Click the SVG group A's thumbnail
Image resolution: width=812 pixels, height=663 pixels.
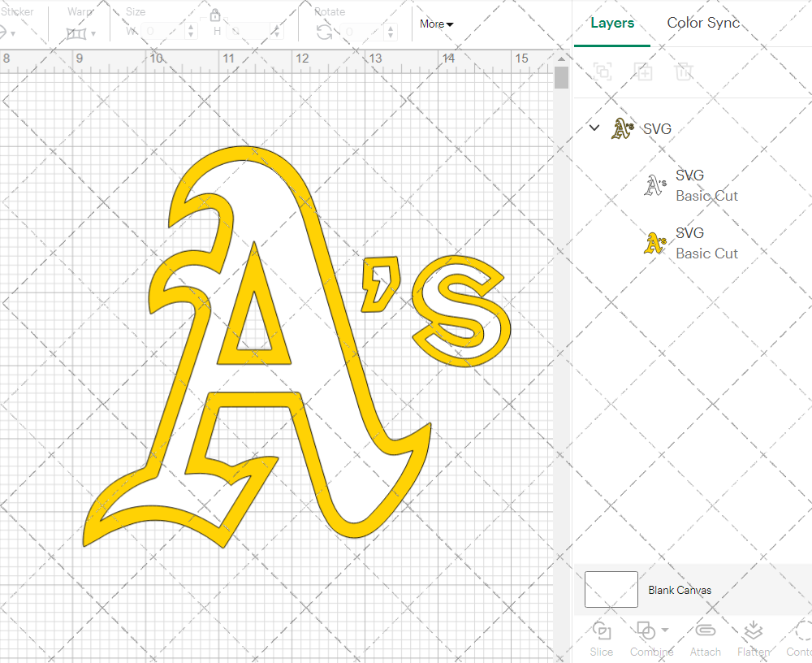(623, 128)
